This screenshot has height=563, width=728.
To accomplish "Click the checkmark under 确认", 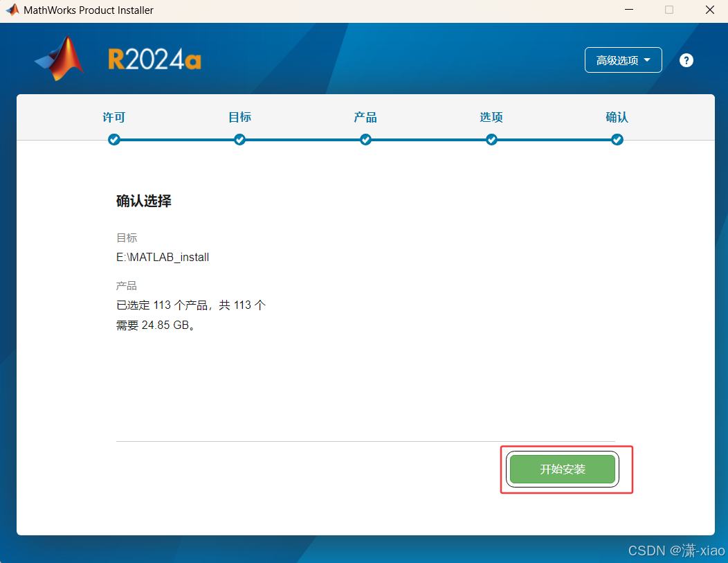I will coord(617,139).
